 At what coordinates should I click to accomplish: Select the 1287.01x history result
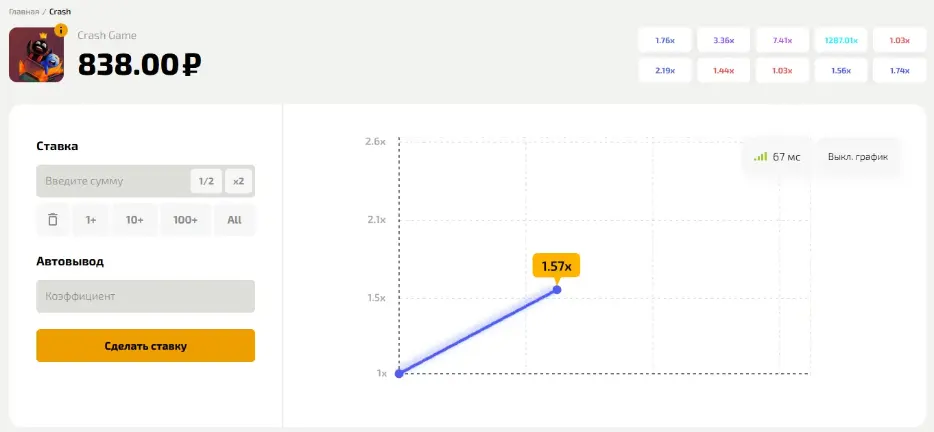[841, 41]
